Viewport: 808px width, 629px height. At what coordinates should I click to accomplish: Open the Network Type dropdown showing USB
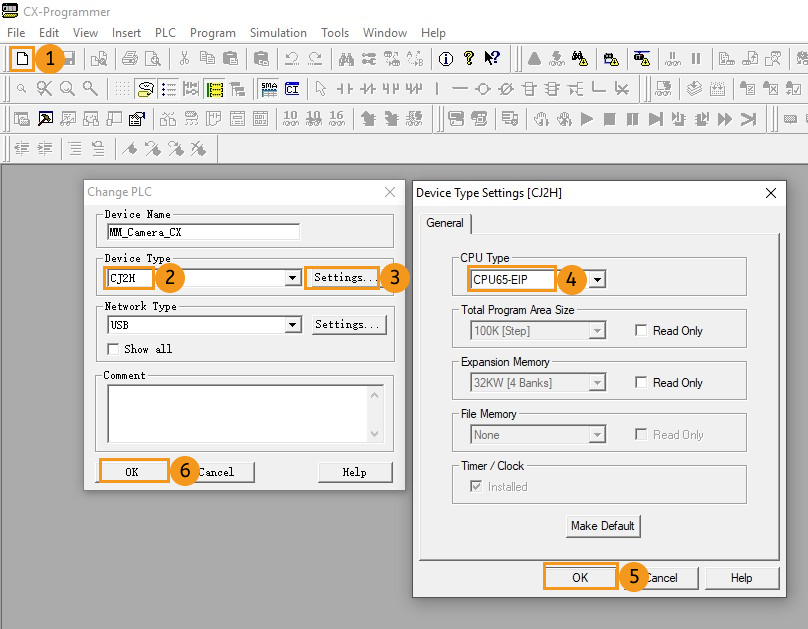291,324
